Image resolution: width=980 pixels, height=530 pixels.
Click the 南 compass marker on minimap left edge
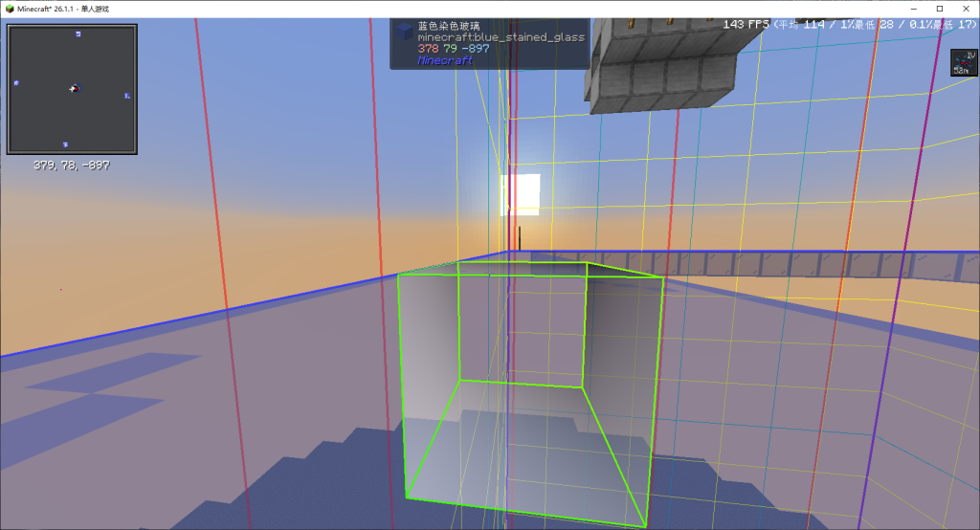(x=16, y=82)
